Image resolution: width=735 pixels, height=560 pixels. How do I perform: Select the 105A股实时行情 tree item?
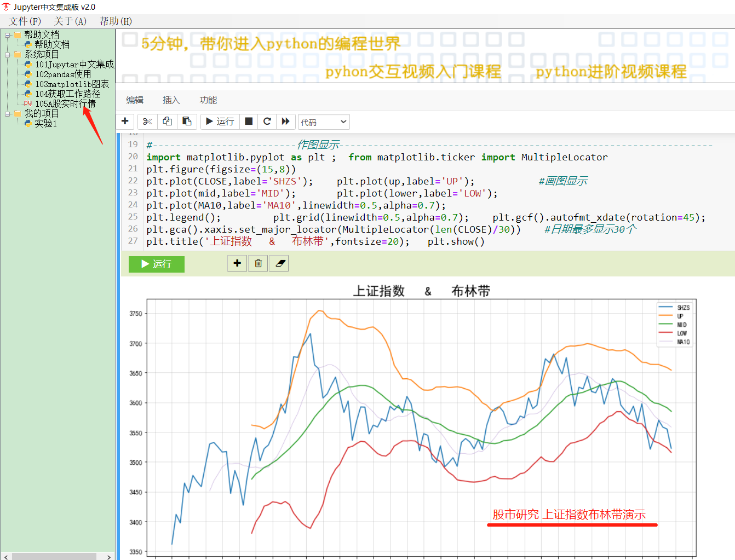click(x=65, y=103)
